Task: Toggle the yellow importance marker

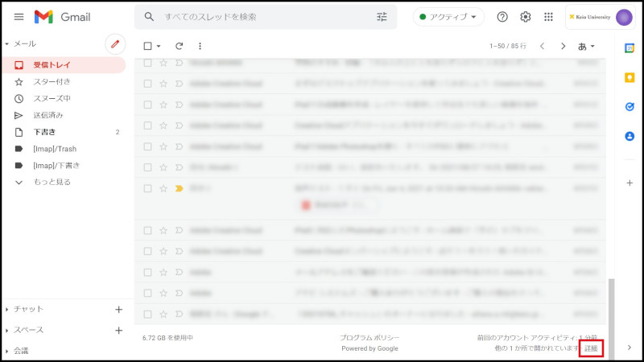Action: [x=179, y=188]
